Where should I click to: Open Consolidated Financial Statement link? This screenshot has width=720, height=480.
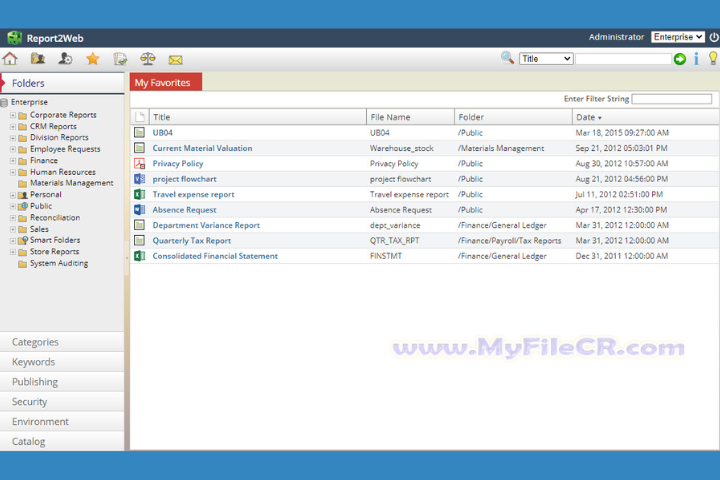click(x=215, y=256)
